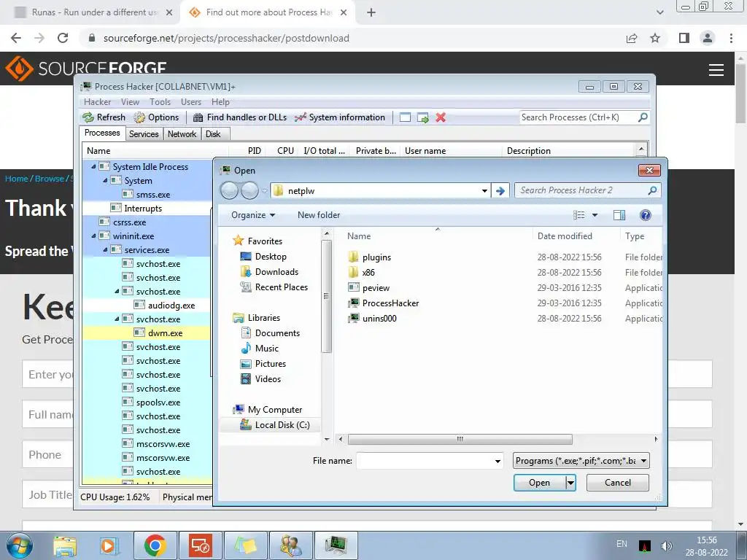This screenshot has width=747, height=560.
Task: Collapse the services.exe tree node
Action: [105, 249]
